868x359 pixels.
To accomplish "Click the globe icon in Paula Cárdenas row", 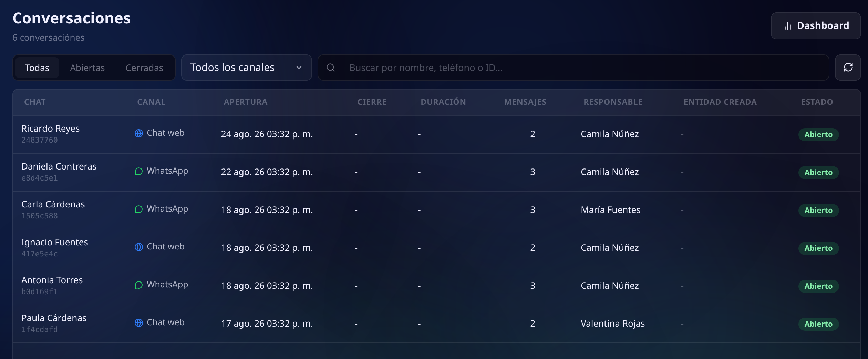I will point(139,323).
